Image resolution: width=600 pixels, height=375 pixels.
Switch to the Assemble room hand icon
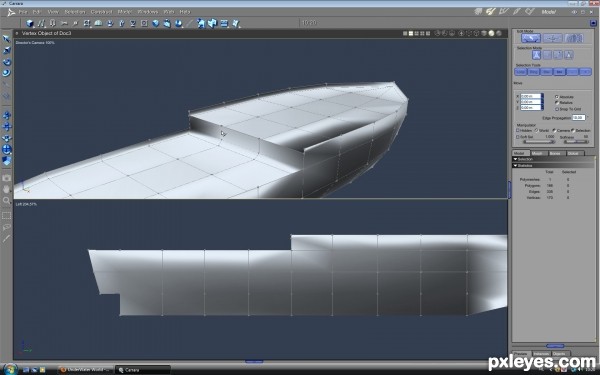pyautogui.click(x=478, y=12)
